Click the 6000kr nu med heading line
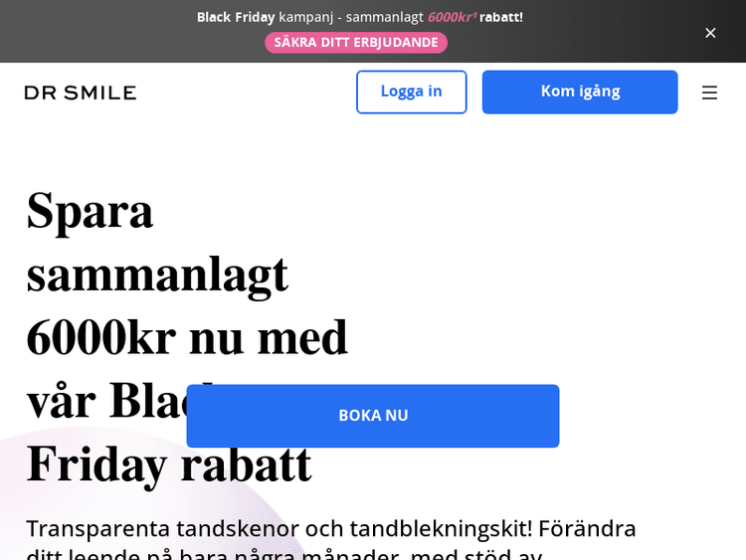 187,337
